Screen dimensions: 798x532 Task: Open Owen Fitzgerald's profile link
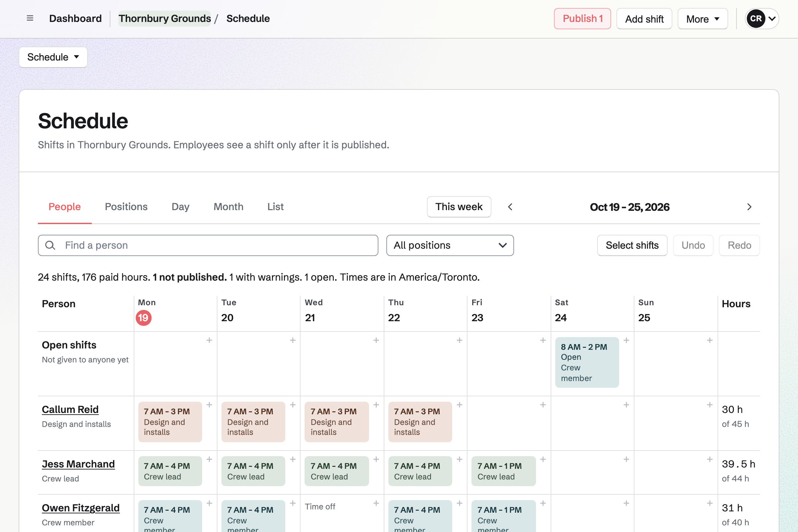coord(81,508)
